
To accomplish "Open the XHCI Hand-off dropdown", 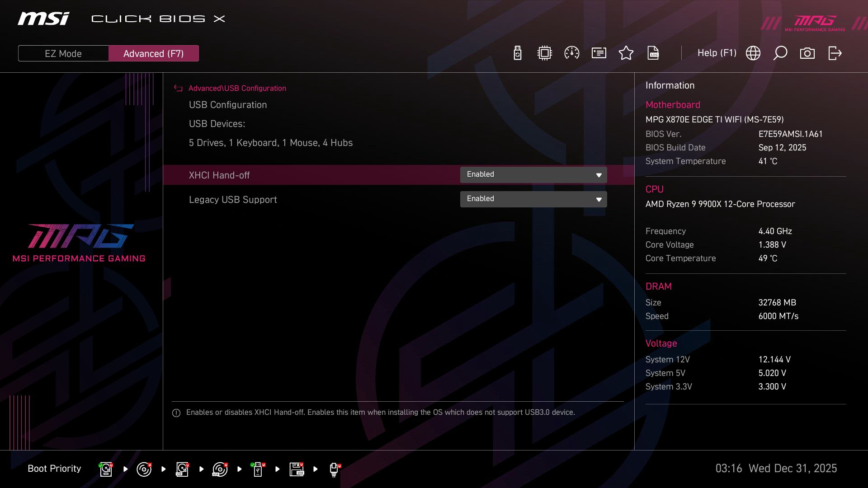I will (598, 174).
